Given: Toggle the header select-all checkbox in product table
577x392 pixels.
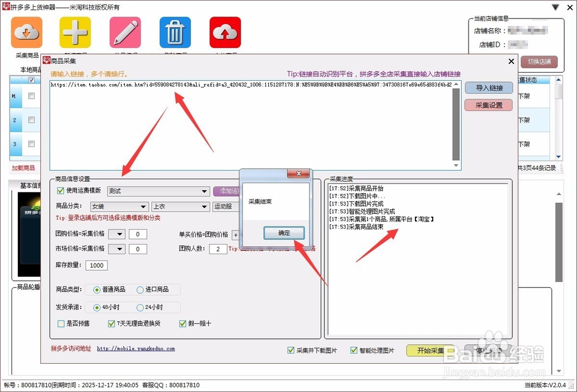Looking at the screenshot, I should tap(32, 80).
